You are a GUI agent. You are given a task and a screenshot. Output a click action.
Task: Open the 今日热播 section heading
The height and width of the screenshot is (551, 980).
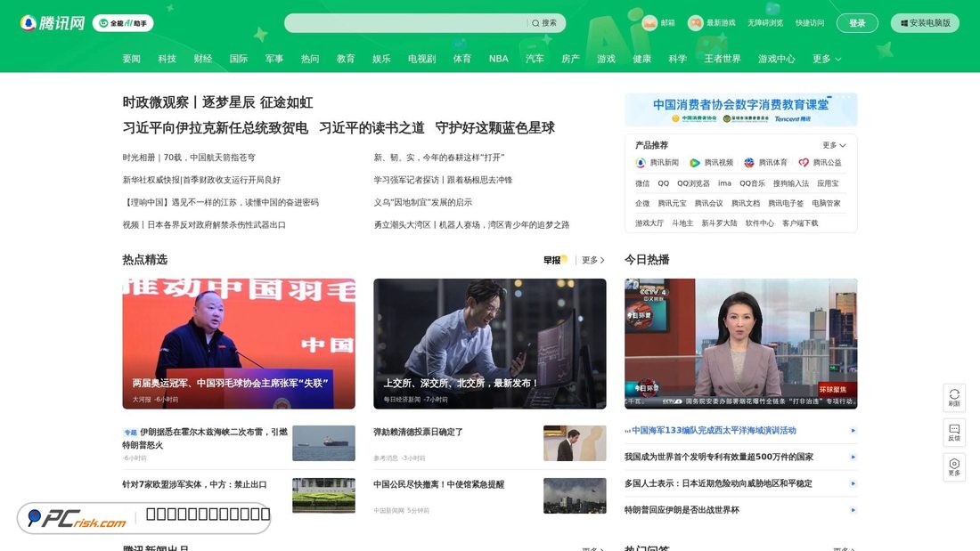tap(647, 260)
